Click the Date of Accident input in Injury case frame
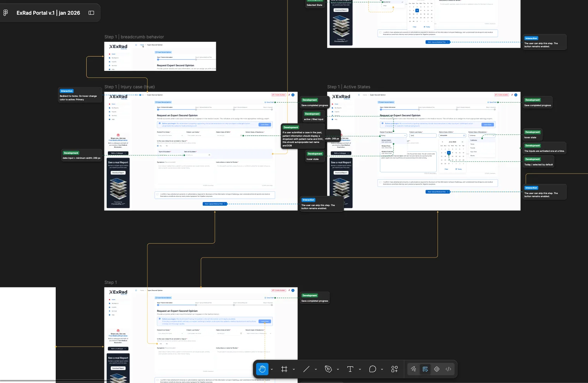588x383 pixels. (198, 155)
